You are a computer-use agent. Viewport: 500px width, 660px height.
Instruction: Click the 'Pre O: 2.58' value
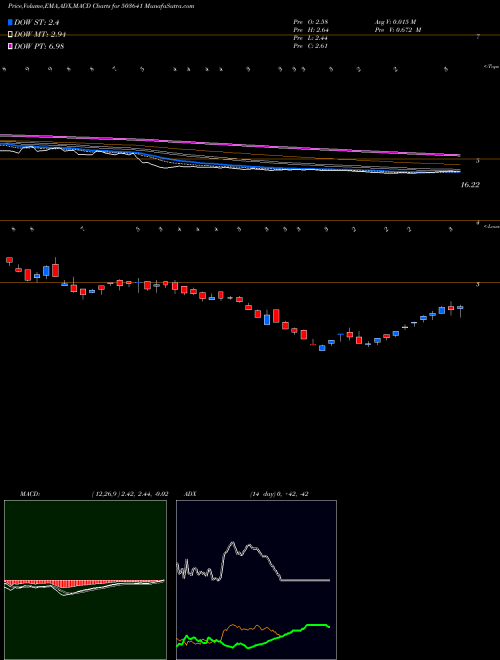click(311, 21)
